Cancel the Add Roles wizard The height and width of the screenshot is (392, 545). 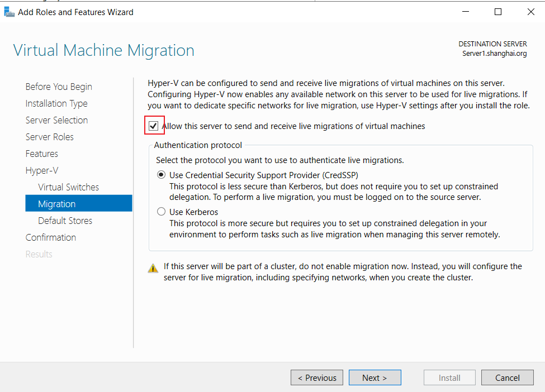point(508,377)
